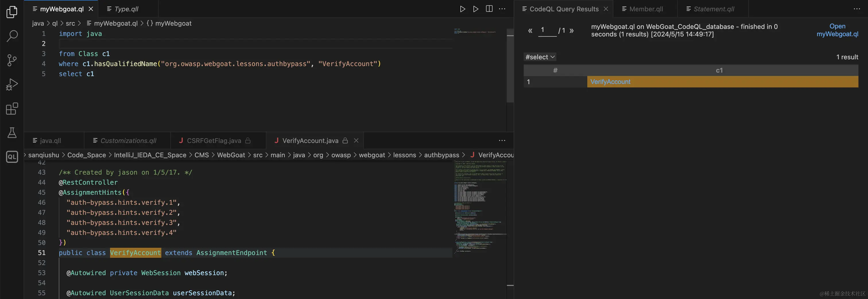Click the 'hasQualifiedName' text in the query
The image size is (868, 299).
[125, 64]
